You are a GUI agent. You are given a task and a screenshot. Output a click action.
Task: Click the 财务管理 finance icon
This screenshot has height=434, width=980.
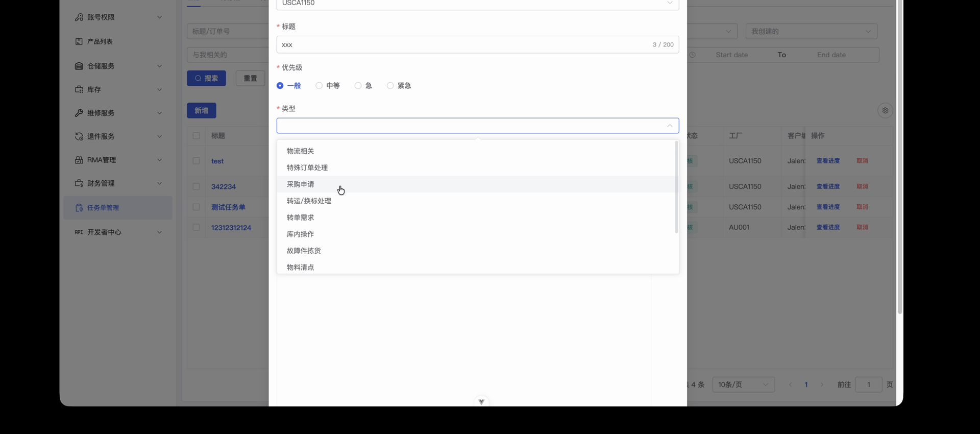pyautogui.click(x=79, y=183)
